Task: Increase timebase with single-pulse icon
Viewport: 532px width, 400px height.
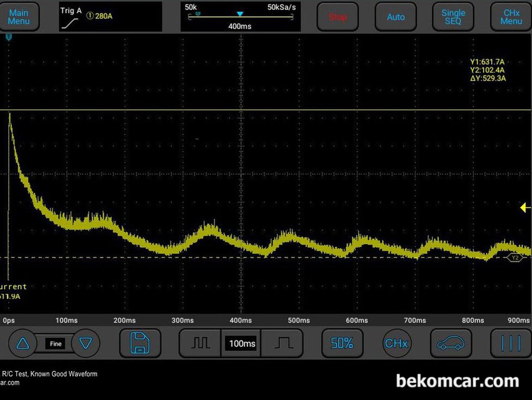Action: 282,343
